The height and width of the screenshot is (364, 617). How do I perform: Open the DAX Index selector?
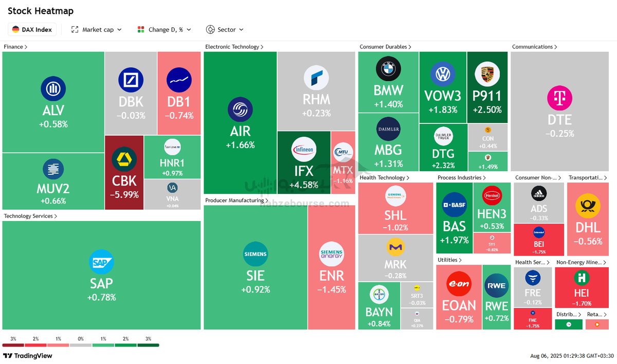[32, 30]
